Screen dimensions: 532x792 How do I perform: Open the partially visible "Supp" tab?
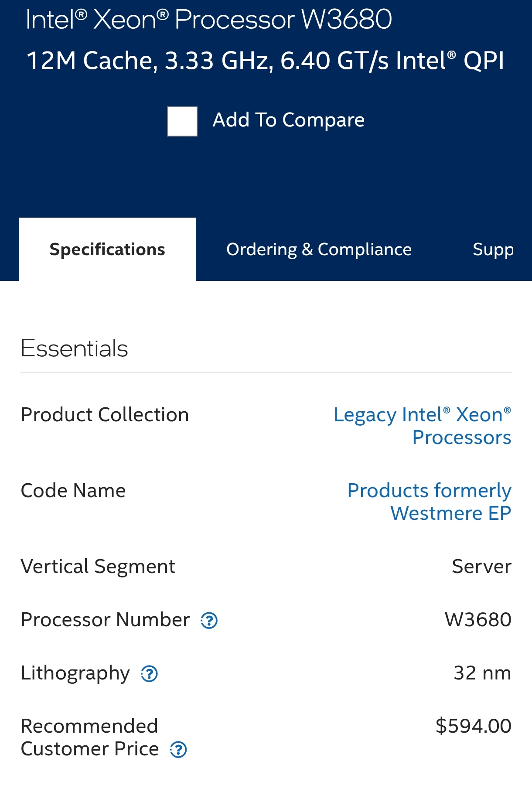pyautogui.click(x=493, y=249)
